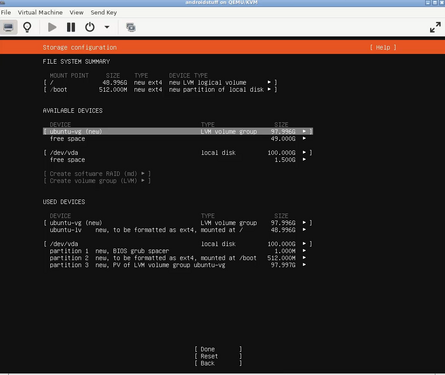Select the Reset button
Screen dimensions: 445x375
[218, 356]
